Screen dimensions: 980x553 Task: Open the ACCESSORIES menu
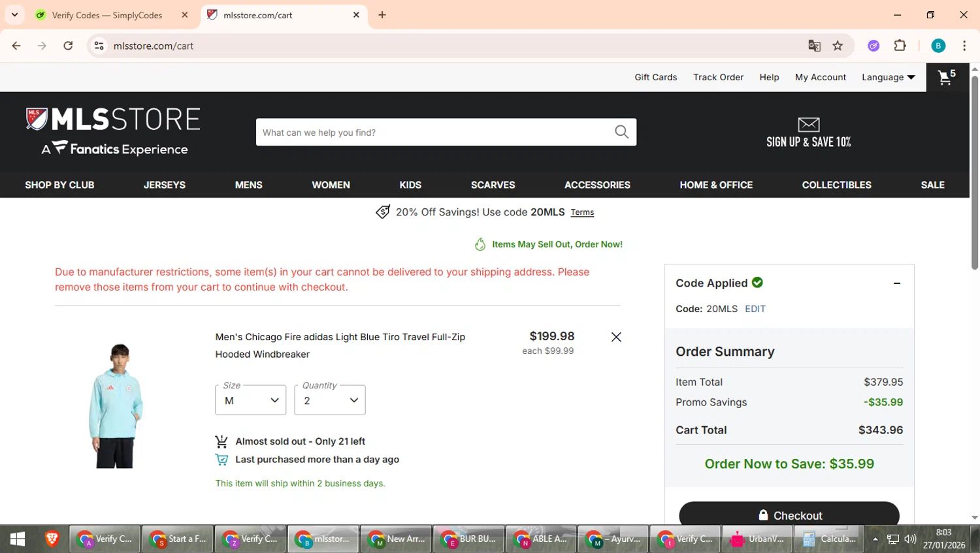point(597,185)
